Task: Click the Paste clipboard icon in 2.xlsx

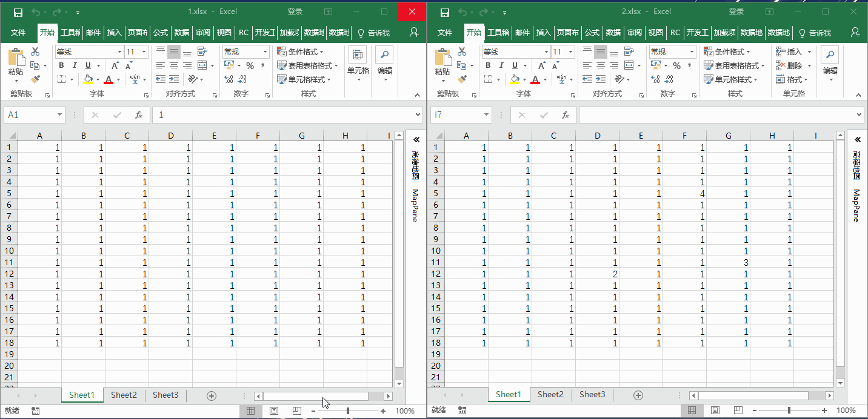Action: tap(442, 57)
